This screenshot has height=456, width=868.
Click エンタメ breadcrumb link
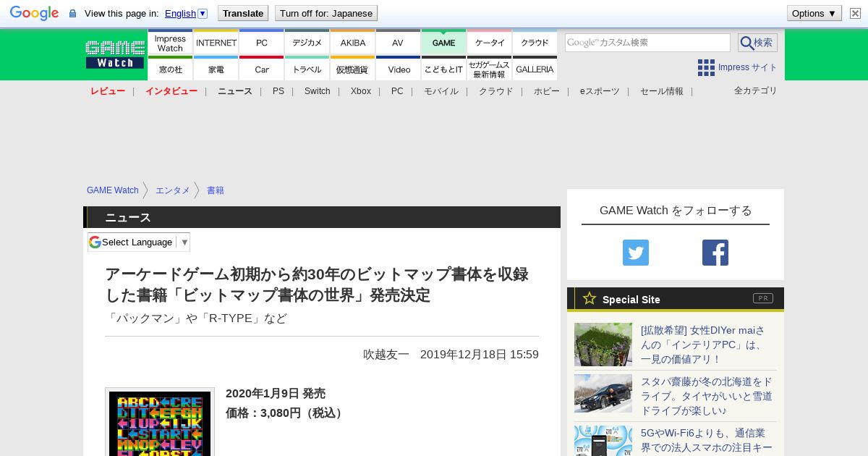coord(173,190)
